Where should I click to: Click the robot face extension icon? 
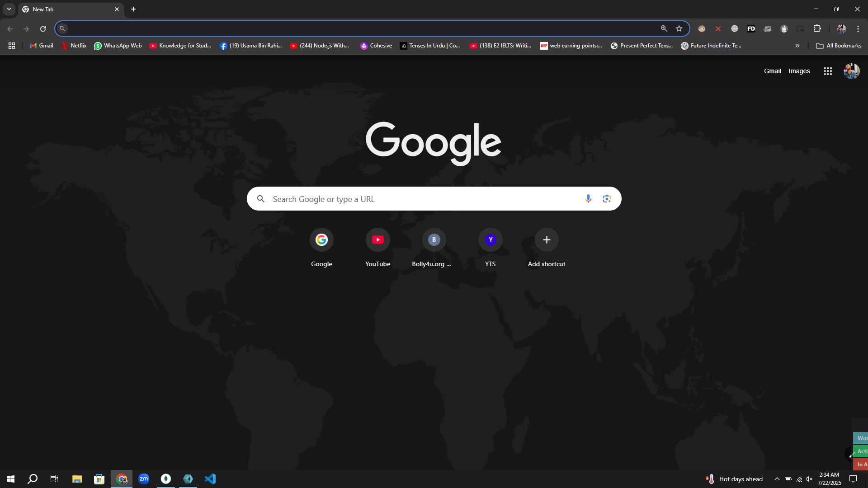[x=784, y=28]
